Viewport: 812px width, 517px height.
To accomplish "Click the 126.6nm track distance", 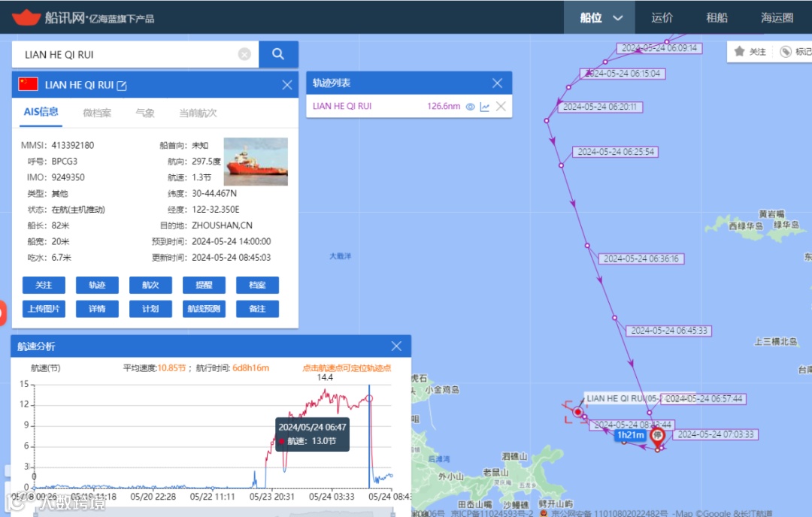I will coord(444,106).
